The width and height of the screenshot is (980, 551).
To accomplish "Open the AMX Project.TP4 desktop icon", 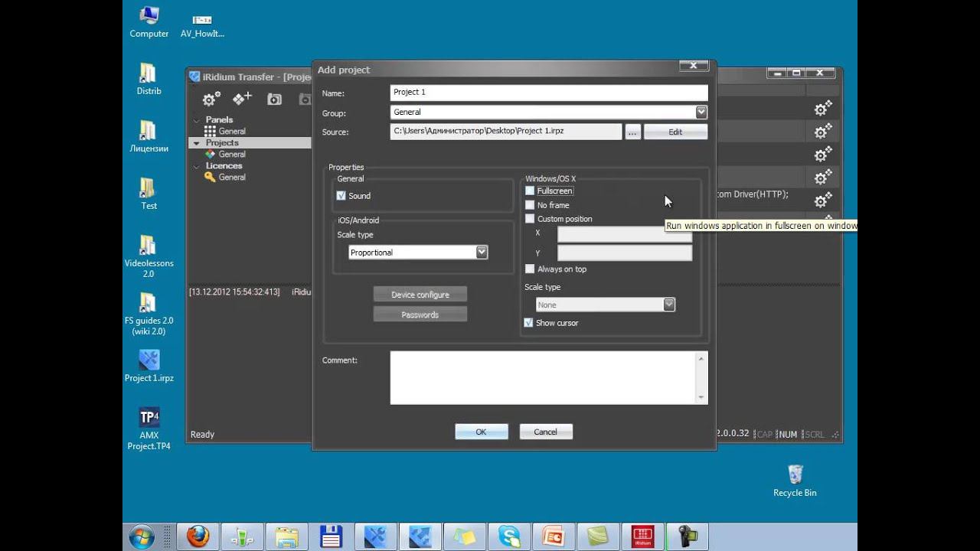I will pos(149,427).
